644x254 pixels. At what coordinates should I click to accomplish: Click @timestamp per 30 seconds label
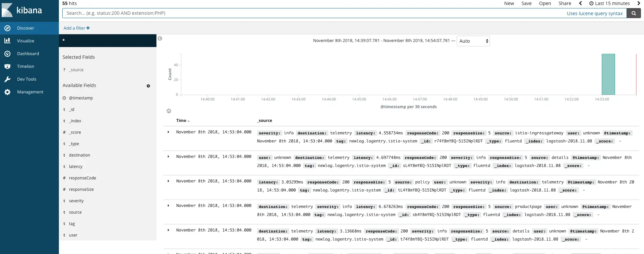[x=408, y=107]
